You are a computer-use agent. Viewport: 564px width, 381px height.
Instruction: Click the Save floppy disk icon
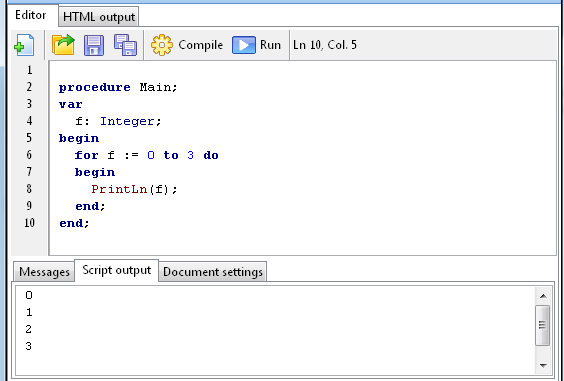pyautogui.click(x=94, y=45)
